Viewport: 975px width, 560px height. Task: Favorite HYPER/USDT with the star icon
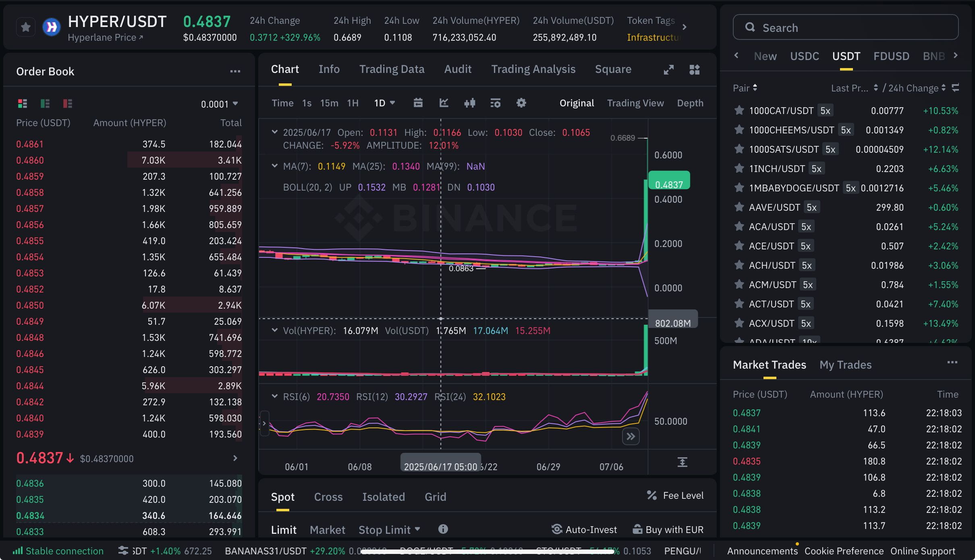click(26, 27)
